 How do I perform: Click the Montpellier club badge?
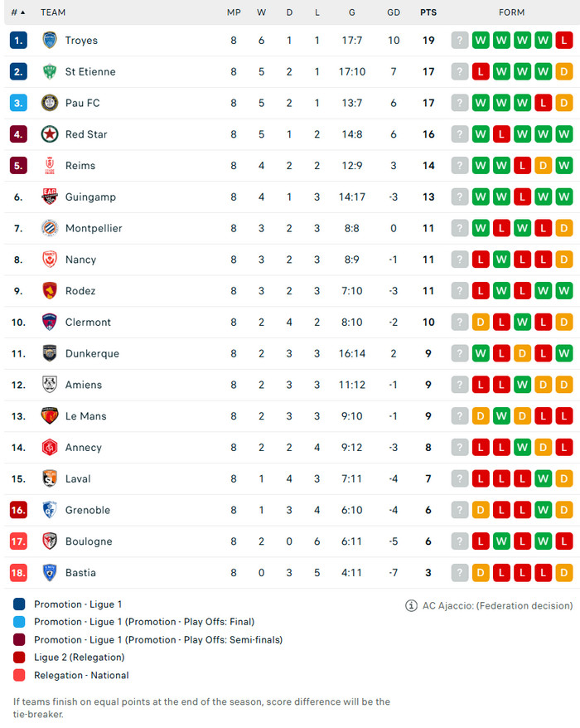point(49,228)
